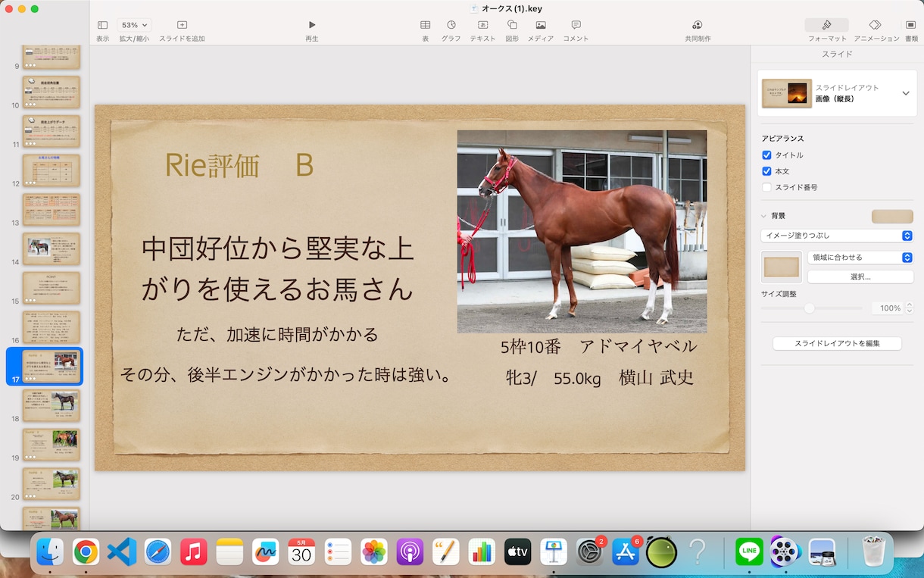This screenshot has height=578, width=924.
Task: Click the 中団好位から堅実な上 text line
Action: point(278,248)
